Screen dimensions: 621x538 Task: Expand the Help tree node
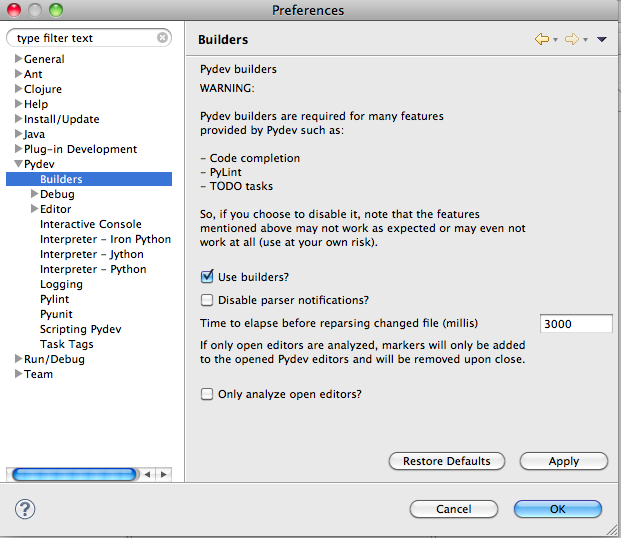tap(18, 104)
